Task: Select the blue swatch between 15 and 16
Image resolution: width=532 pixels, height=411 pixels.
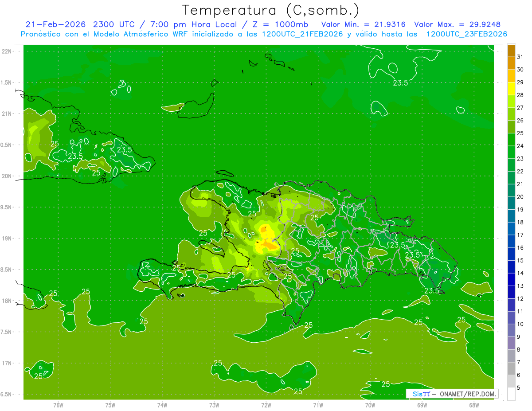Action: pos(511,254)
